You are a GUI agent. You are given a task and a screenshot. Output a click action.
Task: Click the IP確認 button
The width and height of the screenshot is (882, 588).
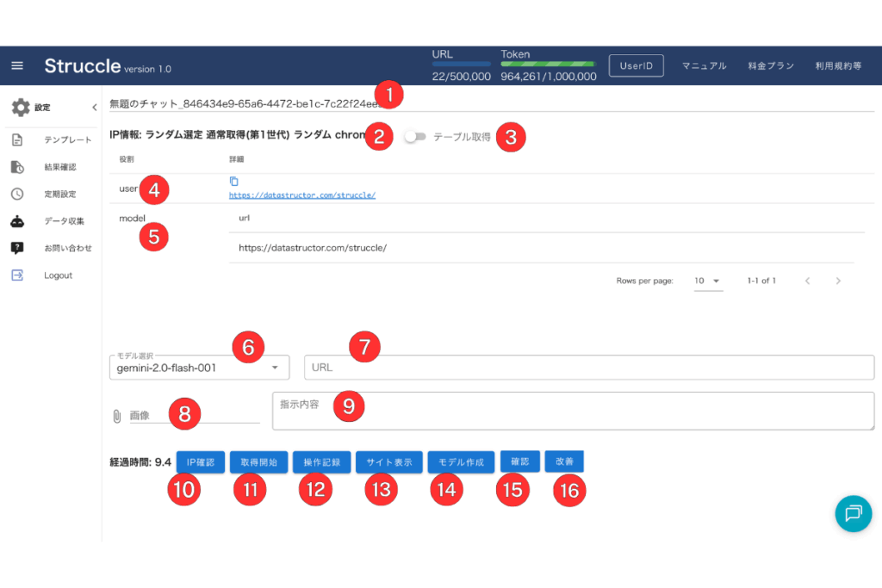pyautogui.click(x=200, y=462)
